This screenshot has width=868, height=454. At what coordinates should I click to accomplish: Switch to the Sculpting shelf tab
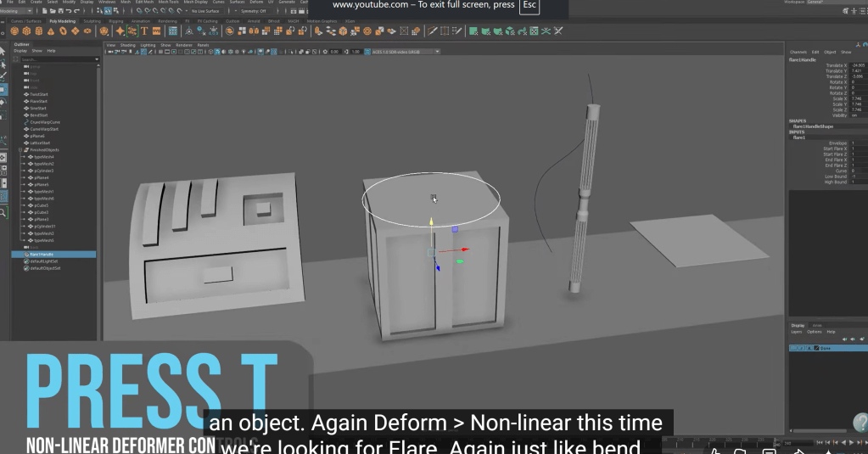[x=92, y=21]
